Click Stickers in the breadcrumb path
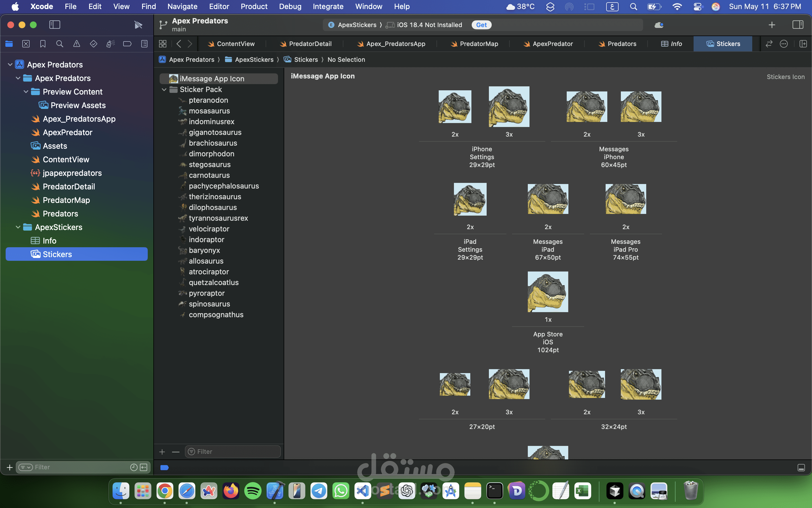Image resolution: width=812 pixels, height=508 pixels. tap(301, 60)
